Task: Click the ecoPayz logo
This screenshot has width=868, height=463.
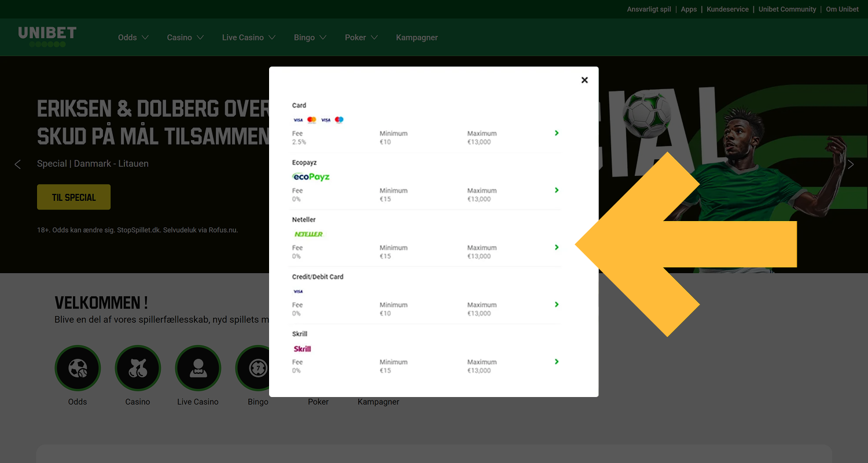Action: tap(311, 177)
